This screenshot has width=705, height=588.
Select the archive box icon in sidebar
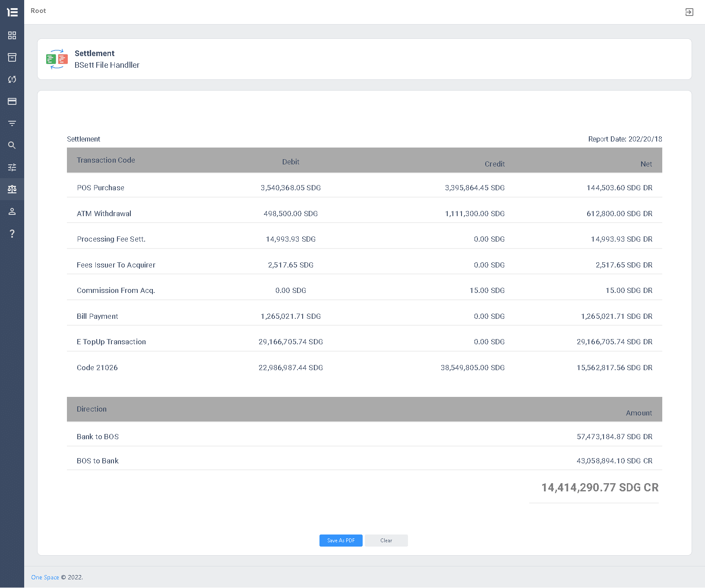pos(12,57)
